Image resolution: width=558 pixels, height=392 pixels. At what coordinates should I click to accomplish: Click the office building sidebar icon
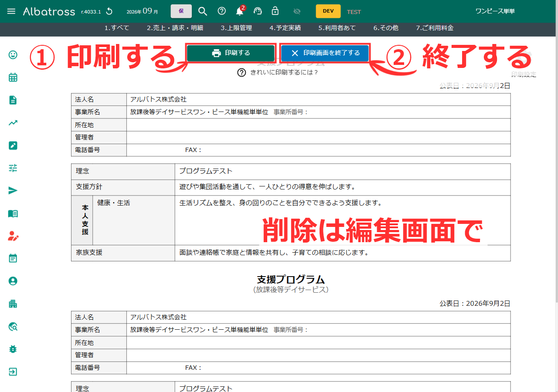[13, 304]
